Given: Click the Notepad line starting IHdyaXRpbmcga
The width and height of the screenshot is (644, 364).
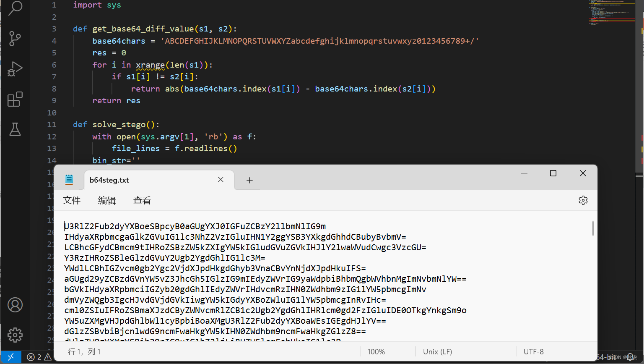Looking at the screenshot, I should tap(235, 237).
